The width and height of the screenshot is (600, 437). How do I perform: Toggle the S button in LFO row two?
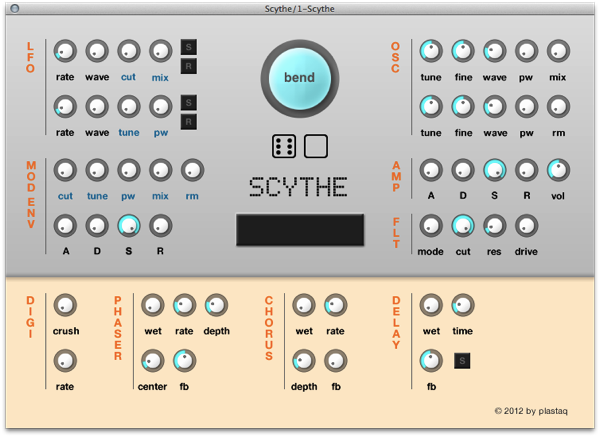coord(189,103)
